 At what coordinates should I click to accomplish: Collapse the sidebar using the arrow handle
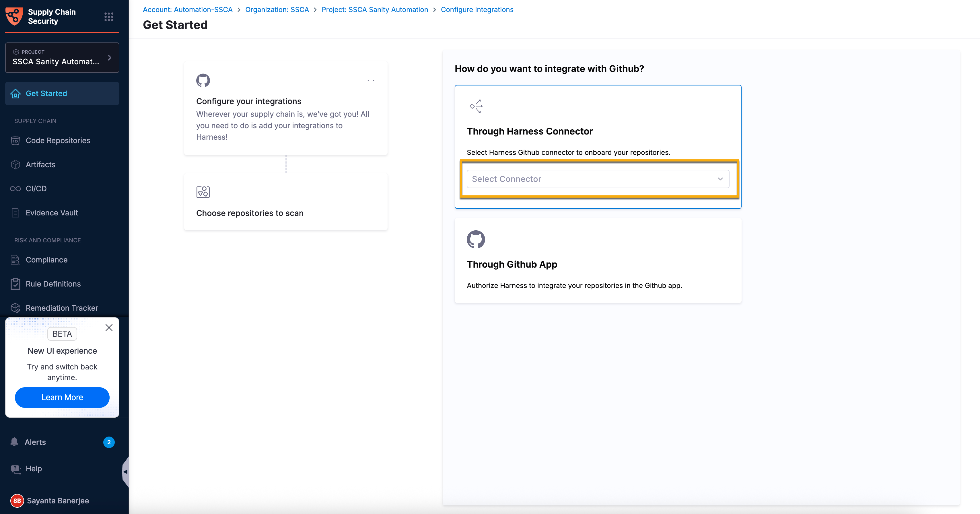[126, 472]
